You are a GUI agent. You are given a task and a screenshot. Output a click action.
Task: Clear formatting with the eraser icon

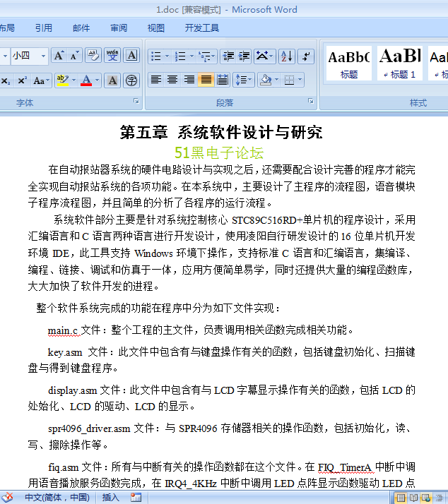pos(93,56)
